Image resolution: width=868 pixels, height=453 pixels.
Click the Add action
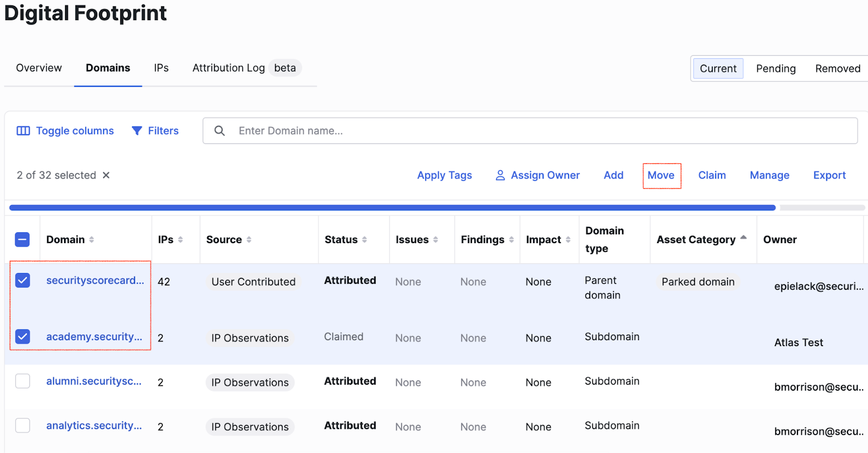click(614, 175)
